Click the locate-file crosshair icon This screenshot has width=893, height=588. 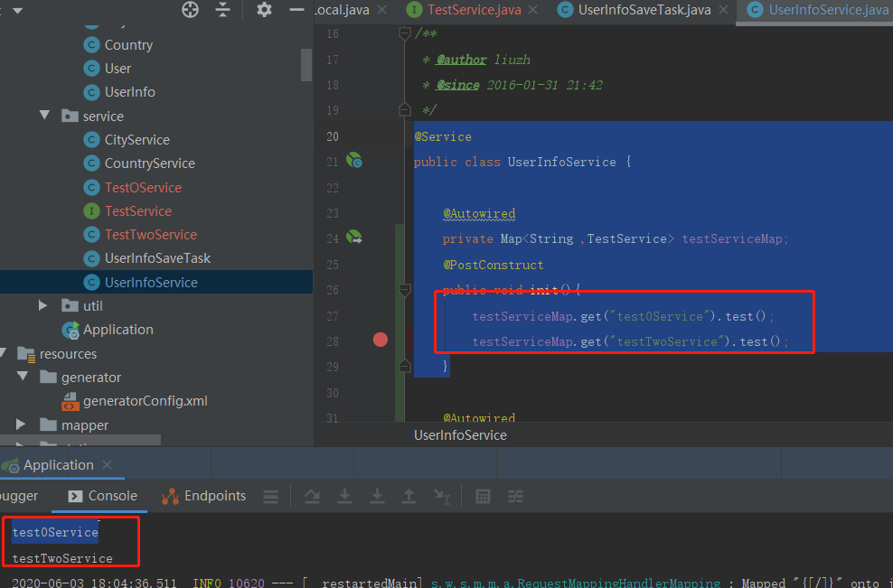point(190,9)
